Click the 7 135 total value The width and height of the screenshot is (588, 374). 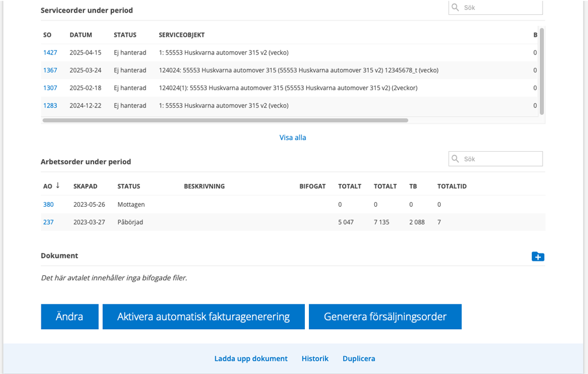pos(381,222)
